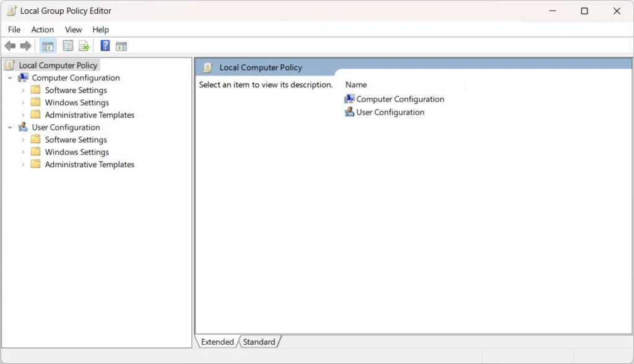
Task: Open the Action menu
Action: [43, 30]
